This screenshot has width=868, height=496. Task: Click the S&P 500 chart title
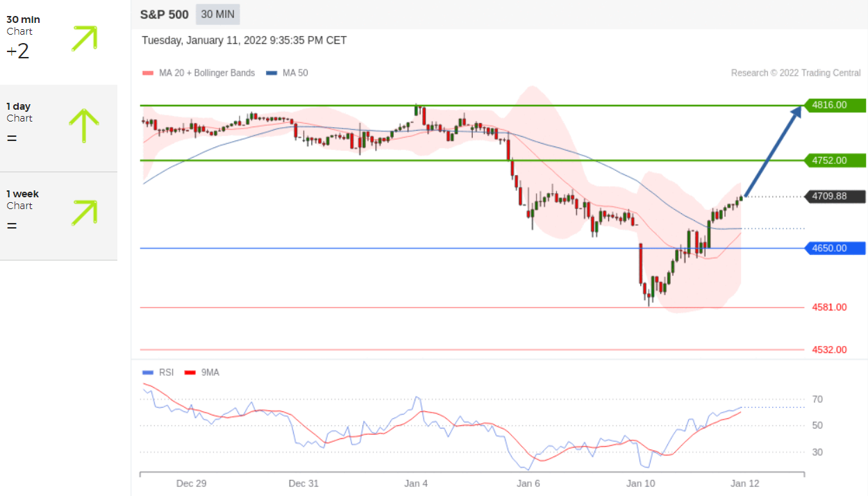click(164, 15)
